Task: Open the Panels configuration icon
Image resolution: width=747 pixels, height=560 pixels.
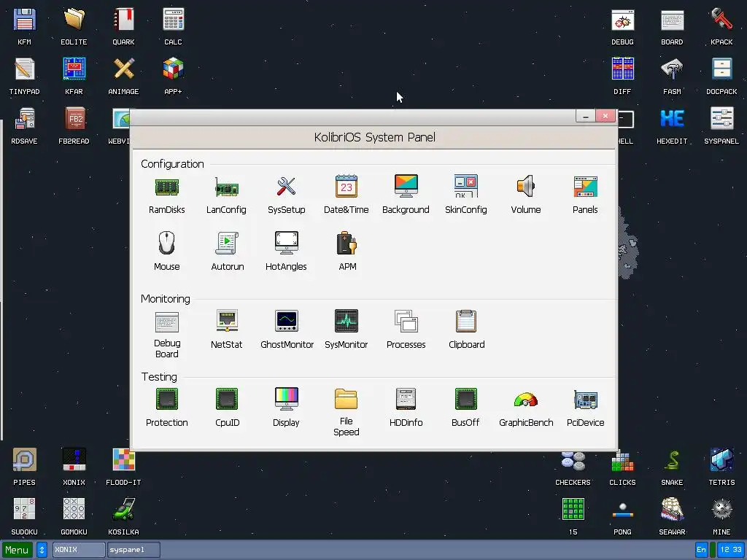Action: [x=586, y=187]
